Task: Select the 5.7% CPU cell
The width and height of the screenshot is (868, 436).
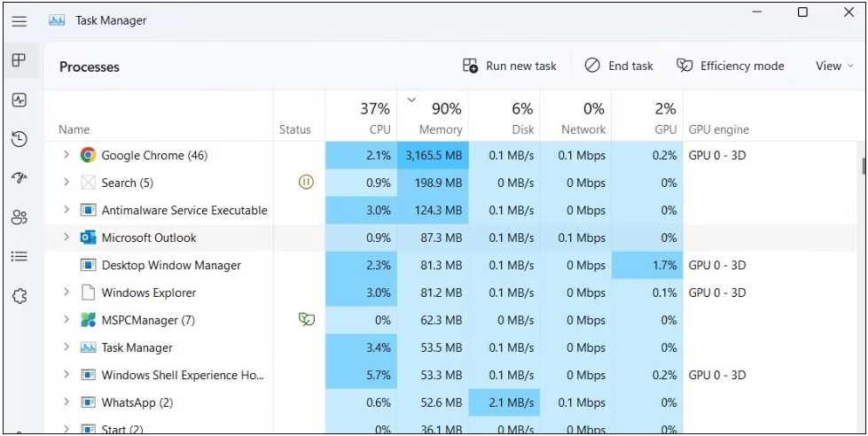Action: (361, 375)
